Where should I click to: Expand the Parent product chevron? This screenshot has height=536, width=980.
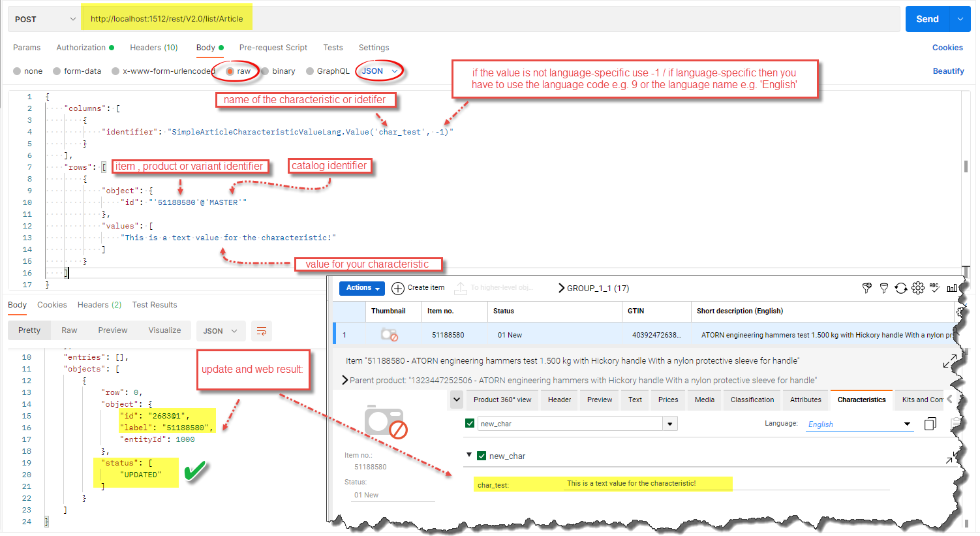345,380
